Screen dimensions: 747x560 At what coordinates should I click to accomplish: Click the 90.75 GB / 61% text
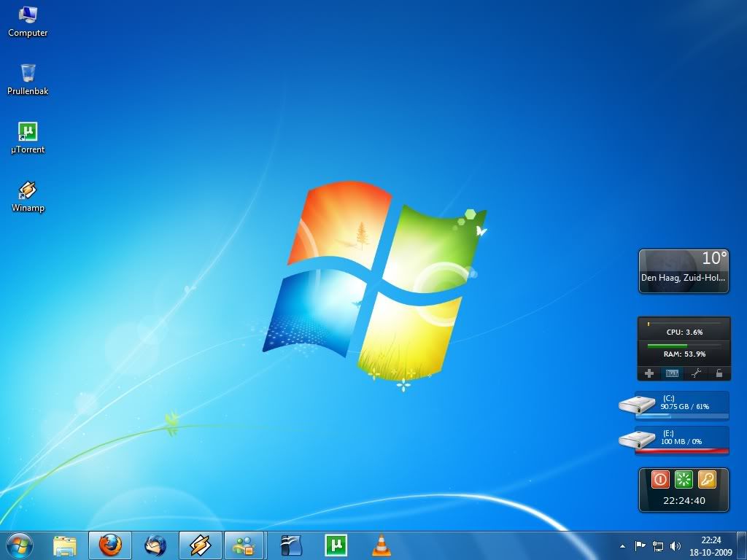click(684, 407)
